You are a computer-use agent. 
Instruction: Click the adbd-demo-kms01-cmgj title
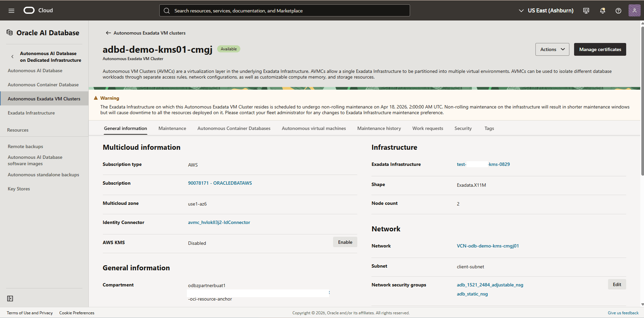[x=158, y=49]
